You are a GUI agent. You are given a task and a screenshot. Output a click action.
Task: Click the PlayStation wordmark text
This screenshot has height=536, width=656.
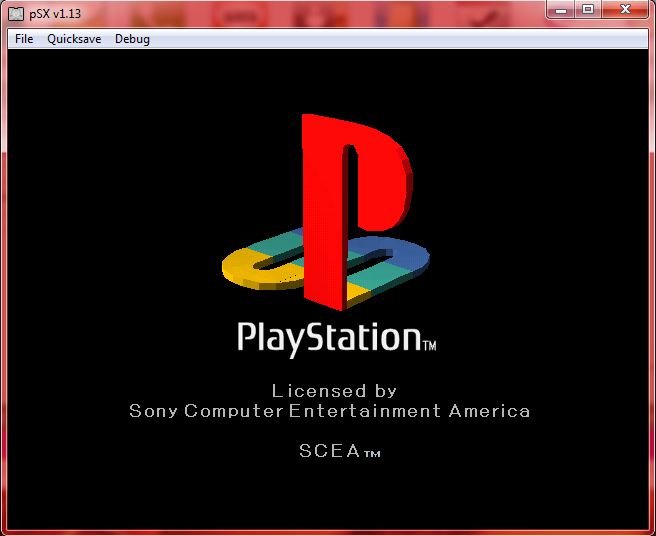337,339
